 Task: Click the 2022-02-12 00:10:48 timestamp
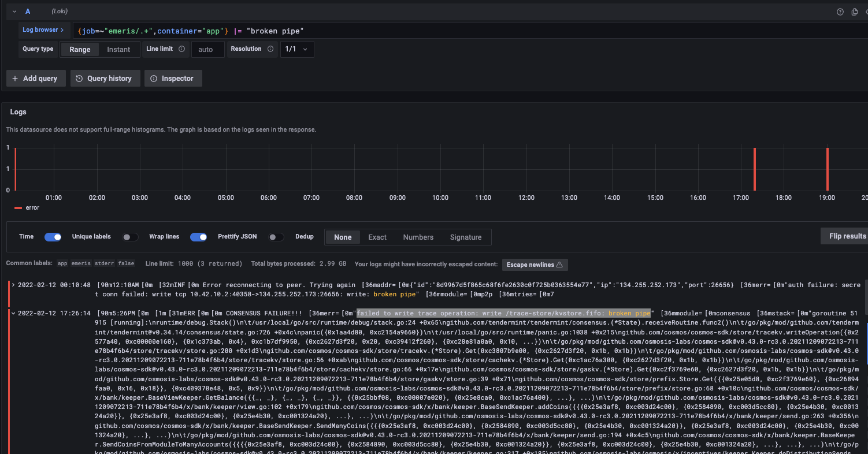[54, 285]
